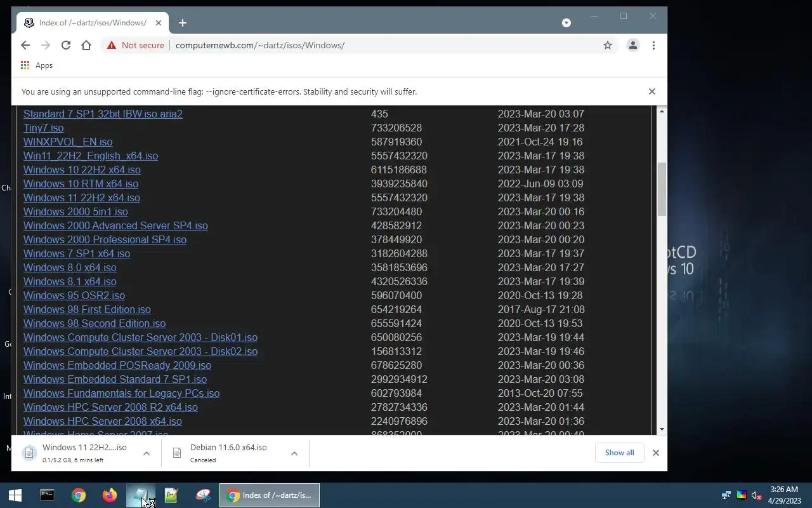Reload the current page
This screenshot has height=508, width=812.
tap(66, 45)
